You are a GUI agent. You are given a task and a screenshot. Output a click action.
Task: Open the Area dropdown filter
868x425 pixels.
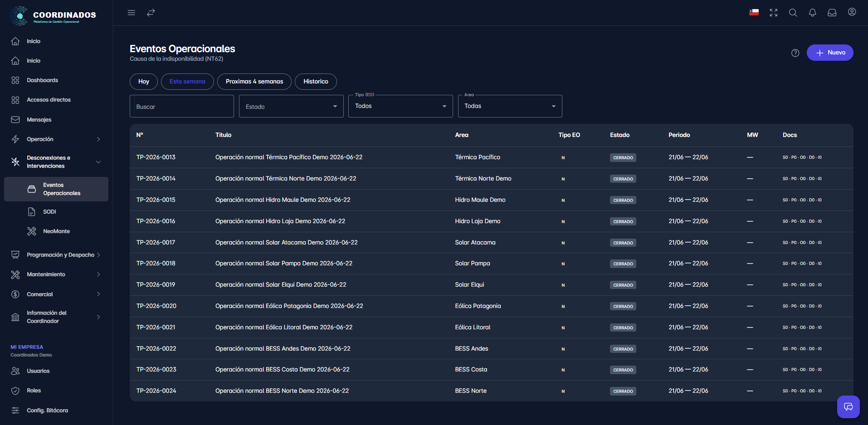[510, 106]
